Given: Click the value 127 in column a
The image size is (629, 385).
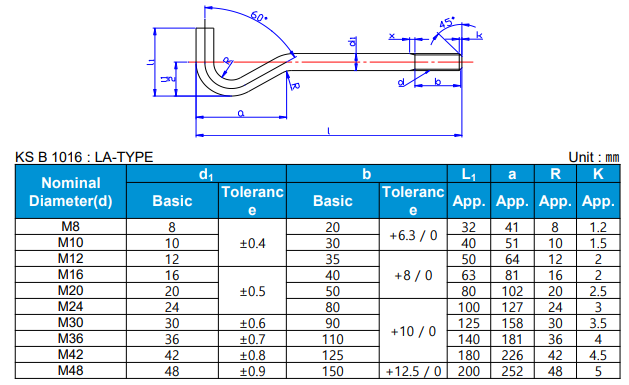Looking at the screenshot, I should [512, 308].
